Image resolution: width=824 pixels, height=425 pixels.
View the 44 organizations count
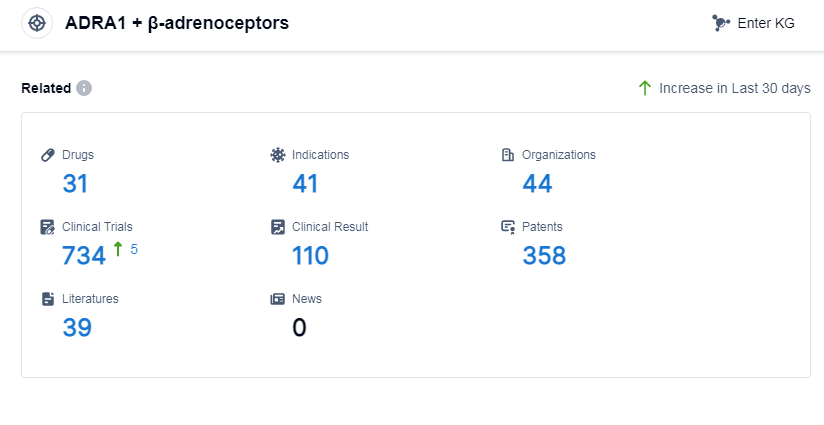(537, 184)
